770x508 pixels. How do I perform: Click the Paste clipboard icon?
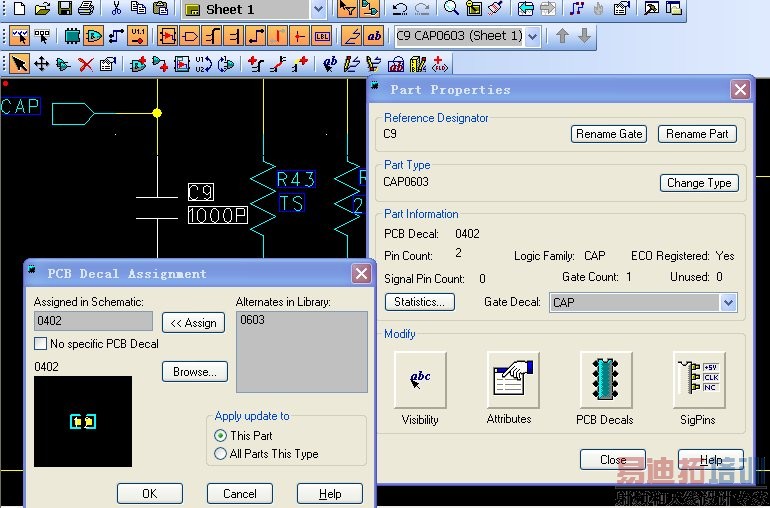[160, 8]
